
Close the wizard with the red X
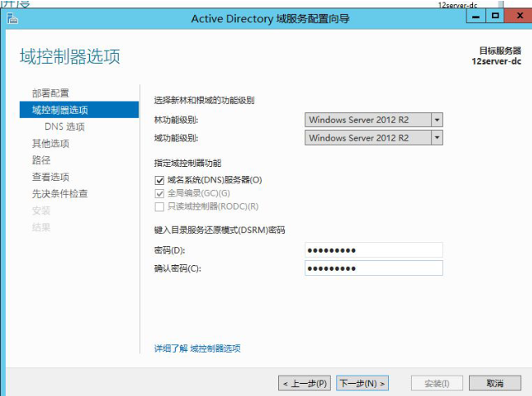(516, 16)
